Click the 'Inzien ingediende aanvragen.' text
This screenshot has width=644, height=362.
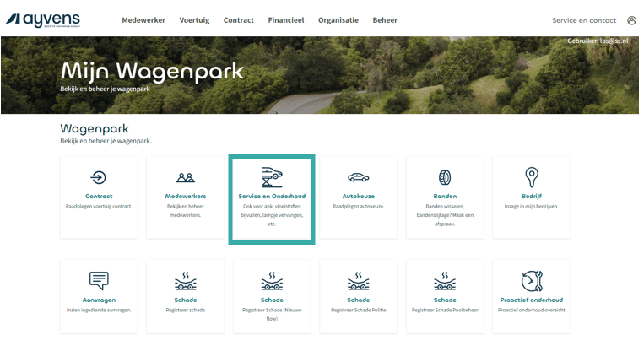(99, 311)
